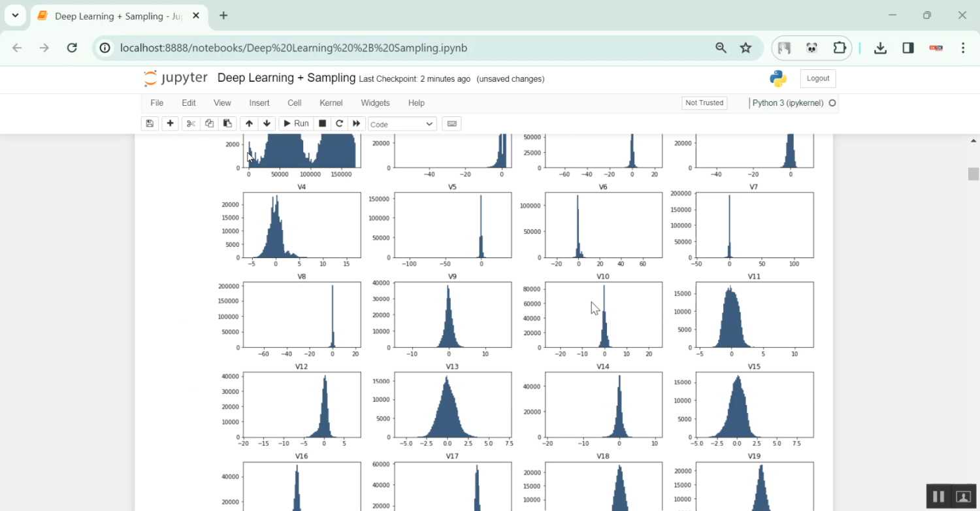Click the save and checkpoint icon
The height and width of the screenshot is (511, 980).
pos(150,124)
